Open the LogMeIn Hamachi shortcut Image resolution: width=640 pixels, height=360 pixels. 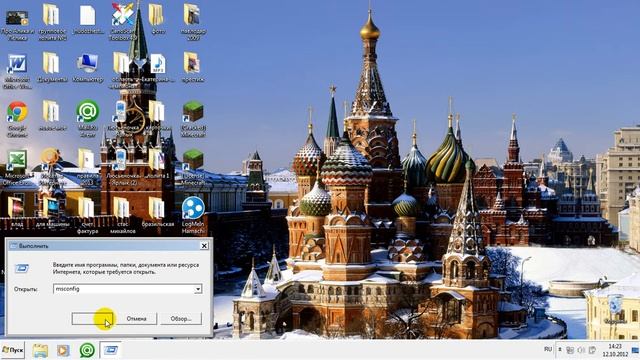pos(193,208)
